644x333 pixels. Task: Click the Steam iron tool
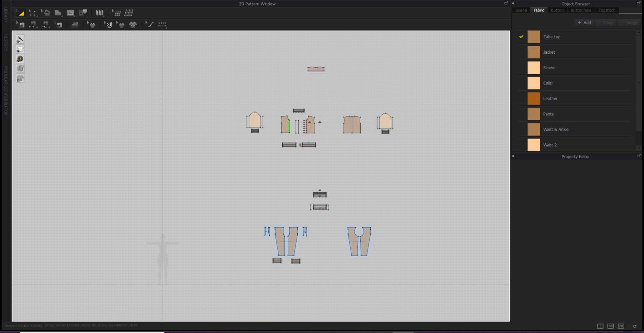point(75,24)
